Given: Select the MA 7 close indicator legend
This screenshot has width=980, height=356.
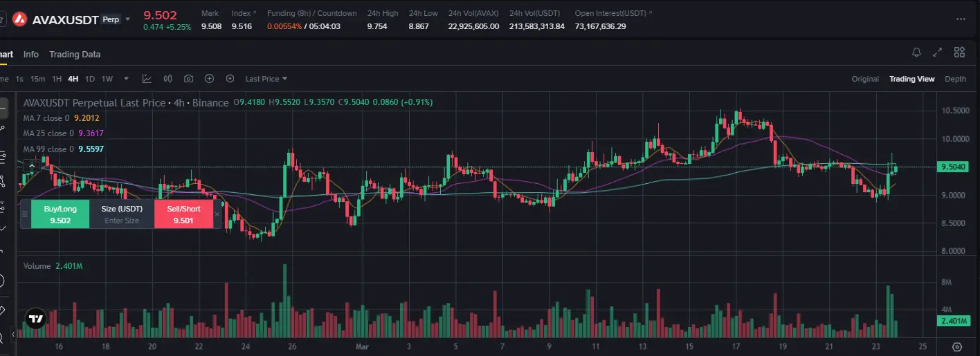Looking at the screenshot, I should [62, 118].
